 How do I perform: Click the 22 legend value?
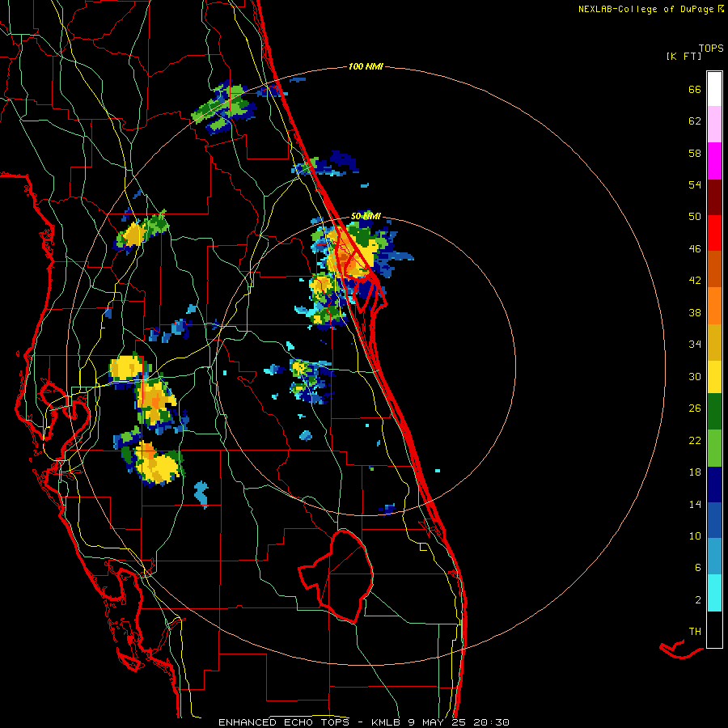pyautogui.click(x=695, y=440)
